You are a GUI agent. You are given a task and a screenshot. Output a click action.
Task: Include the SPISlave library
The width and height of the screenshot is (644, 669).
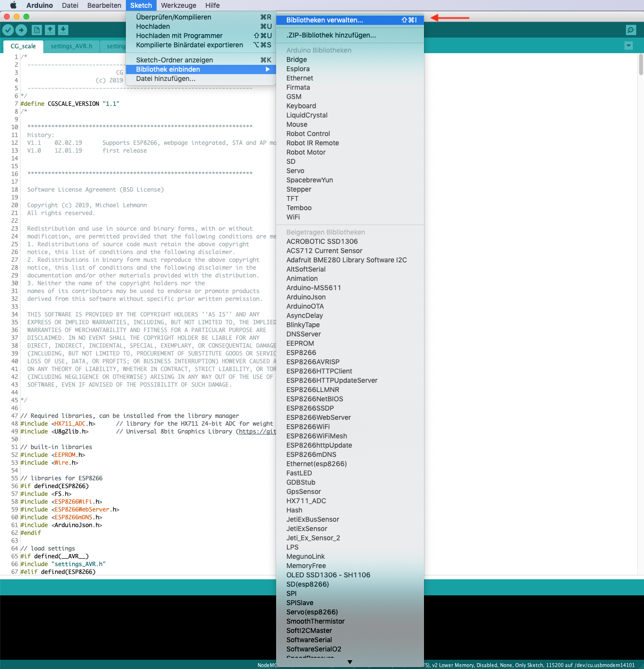click(x=350, y=603)
